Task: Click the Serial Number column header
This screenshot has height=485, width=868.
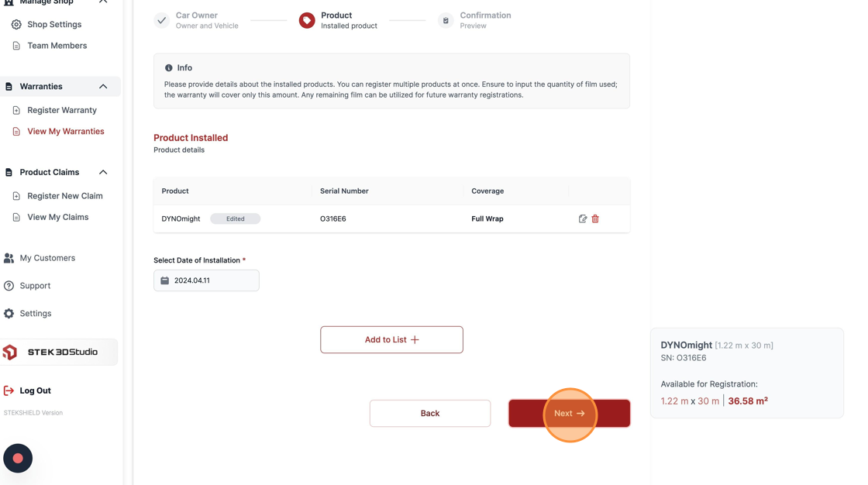Action: (x=344, y=191)
